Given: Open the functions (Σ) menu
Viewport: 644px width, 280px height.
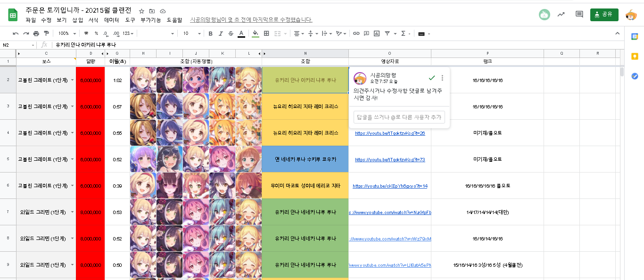Looking at the screenshot, I should click(x=405, y=33).
